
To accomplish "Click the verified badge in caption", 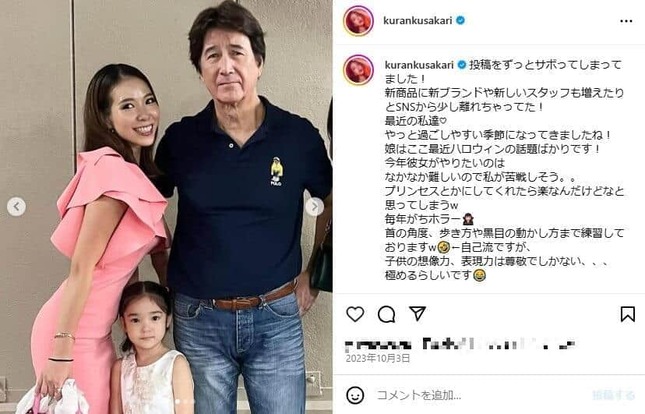I will tap(462, 65).
